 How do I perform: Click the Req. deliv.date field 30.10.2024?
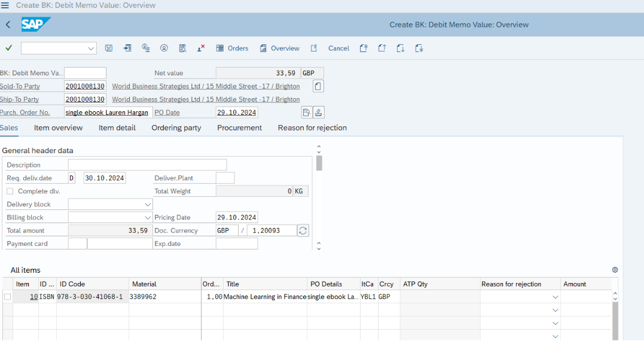click(104, 178)
